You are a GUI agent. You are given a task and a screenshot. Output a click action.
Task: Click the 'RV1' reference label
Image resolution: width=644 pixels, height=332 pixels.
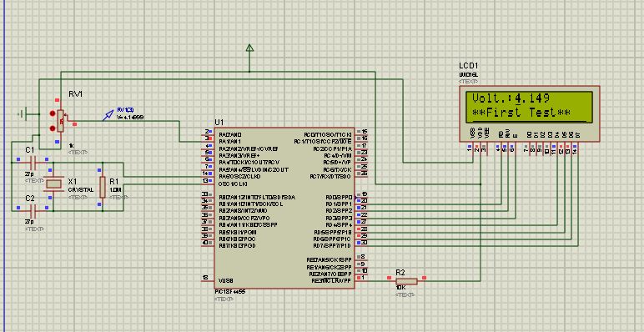pos(76,94)
